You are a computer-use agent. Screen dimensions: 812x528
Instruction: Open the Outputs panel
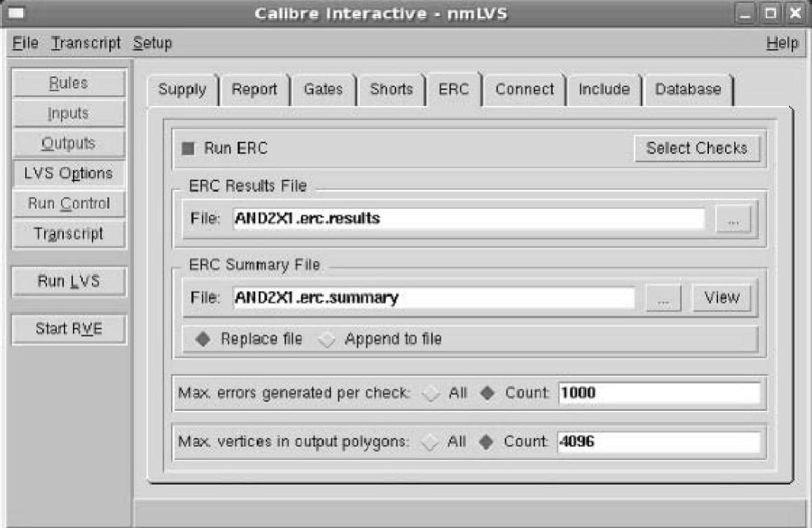pyautogui.click(x=69, y=143)
